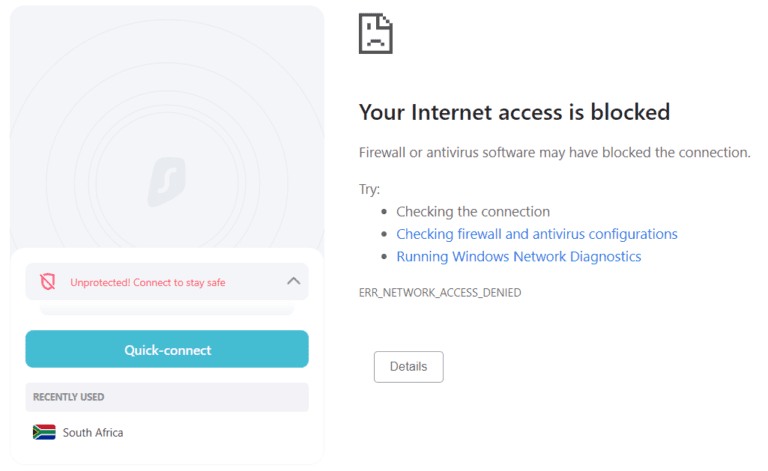Click the firewall or antivirus description sentence

coord(554,152)
